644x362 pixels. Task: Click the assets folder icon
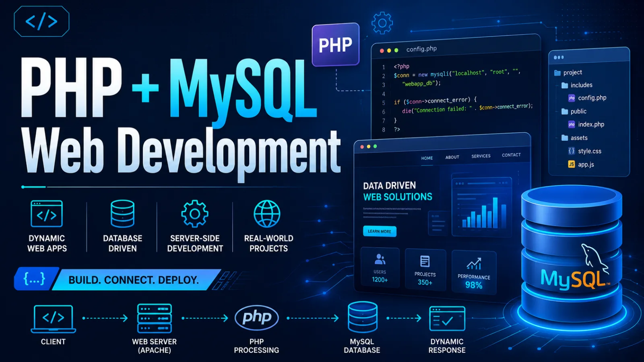565,138
